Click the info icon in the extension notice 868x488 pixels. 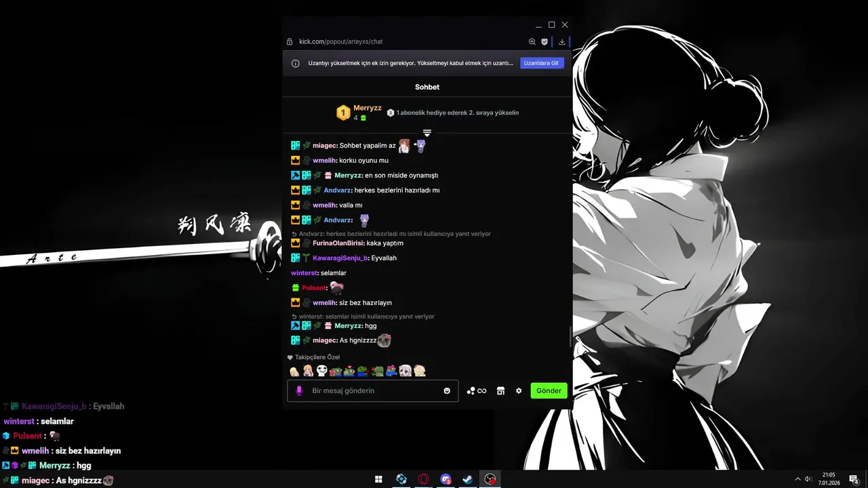pyautogui.click(x=296, y=63)
